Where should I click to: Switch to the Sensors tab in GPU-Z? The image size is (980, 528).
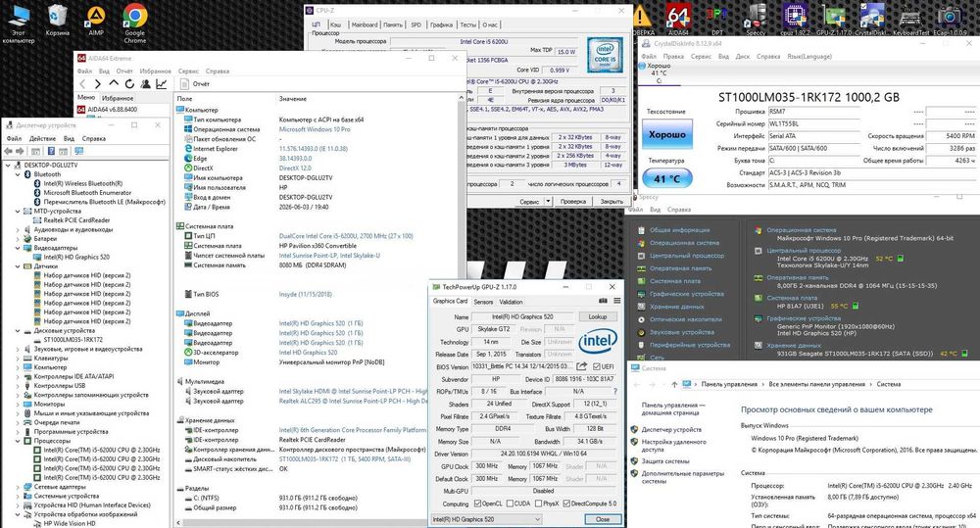click(483, 302)
